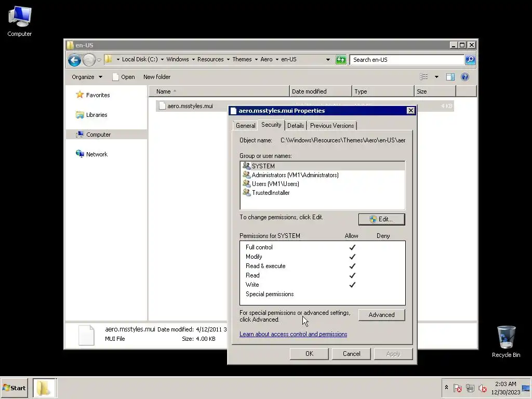Expand the Resources breadcrumb arrow
This screenshot has width=532, height=399.
point(228,59)
